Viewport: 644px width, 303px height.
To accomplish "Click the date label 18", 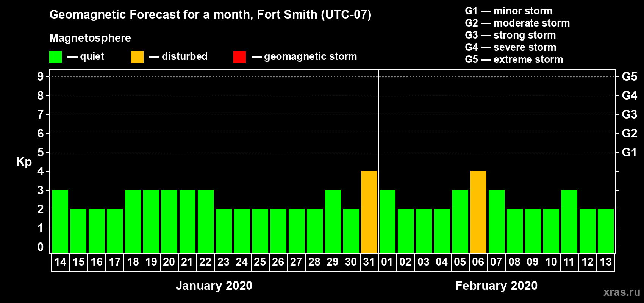I will pos(133,262).
